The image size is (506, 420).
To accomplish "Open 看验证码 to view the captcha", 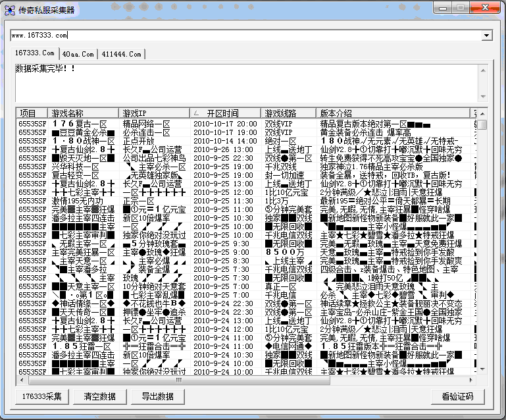I will point(457,396).
